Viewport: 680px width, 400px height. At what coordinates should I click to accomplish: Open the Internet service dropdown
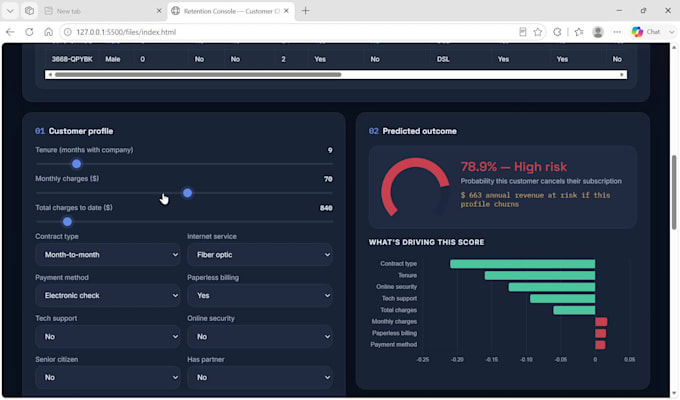coord(260,255)
